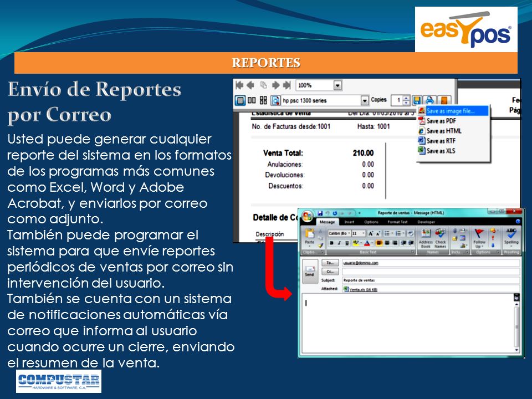Click the Format Painter icon
The image size is (532, 399).
pyautogui.click(x=320, y=245)
